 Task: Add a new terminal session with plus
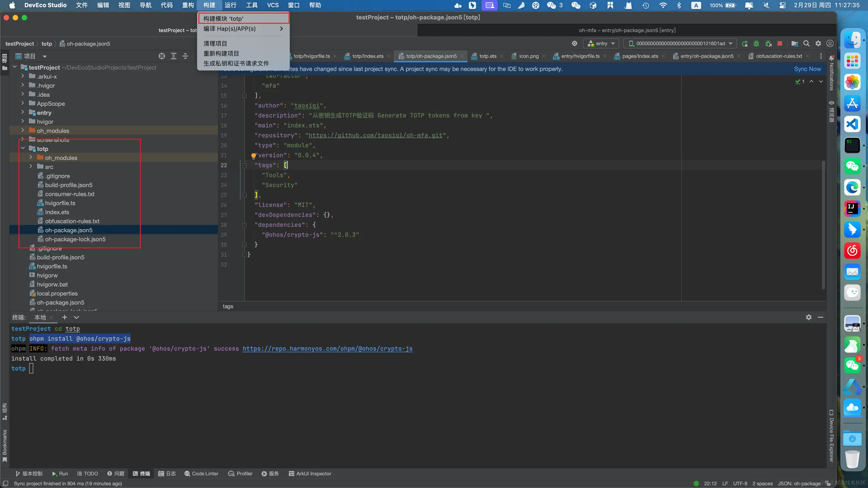(x=64, y=317)
